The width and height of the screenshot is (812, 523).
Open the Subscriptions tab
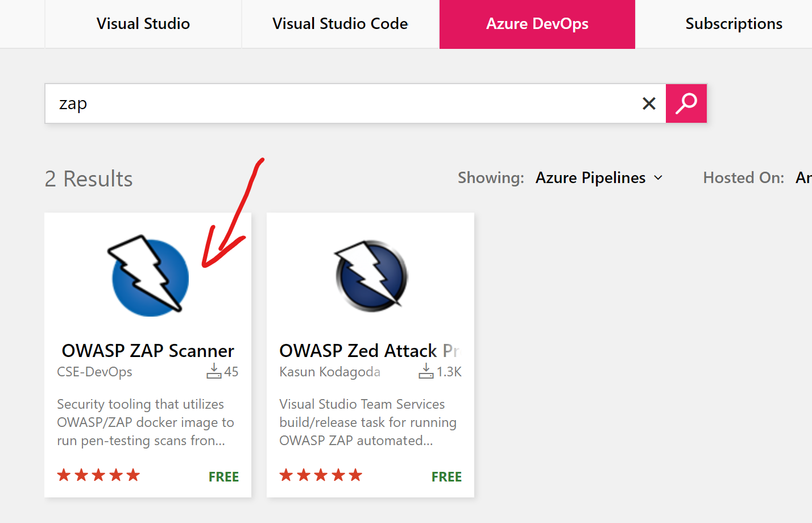tap(734, 24)
